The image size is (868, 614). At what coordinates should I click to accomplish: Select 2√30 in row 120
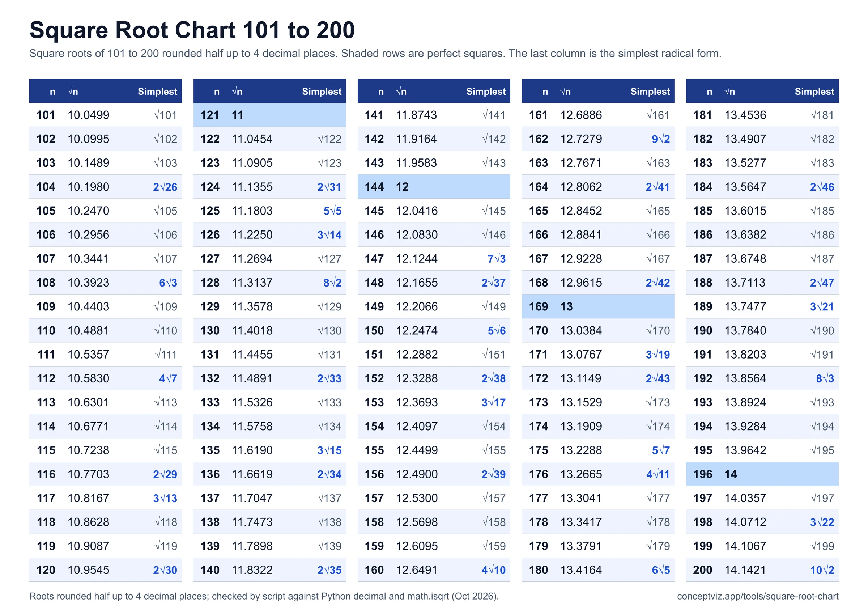click(x=165, y=570)
